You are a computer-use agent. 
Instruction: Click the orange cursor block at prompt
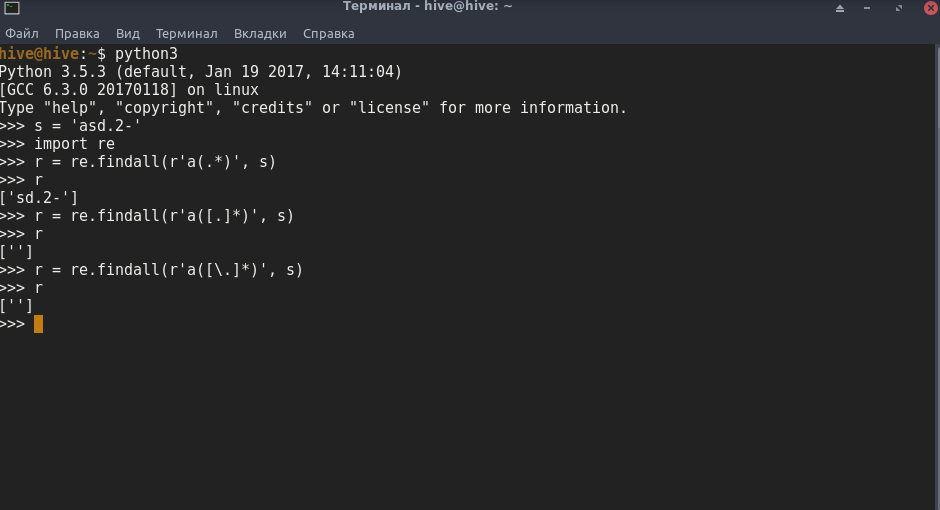pyautogui.click(x=38, y=324)
